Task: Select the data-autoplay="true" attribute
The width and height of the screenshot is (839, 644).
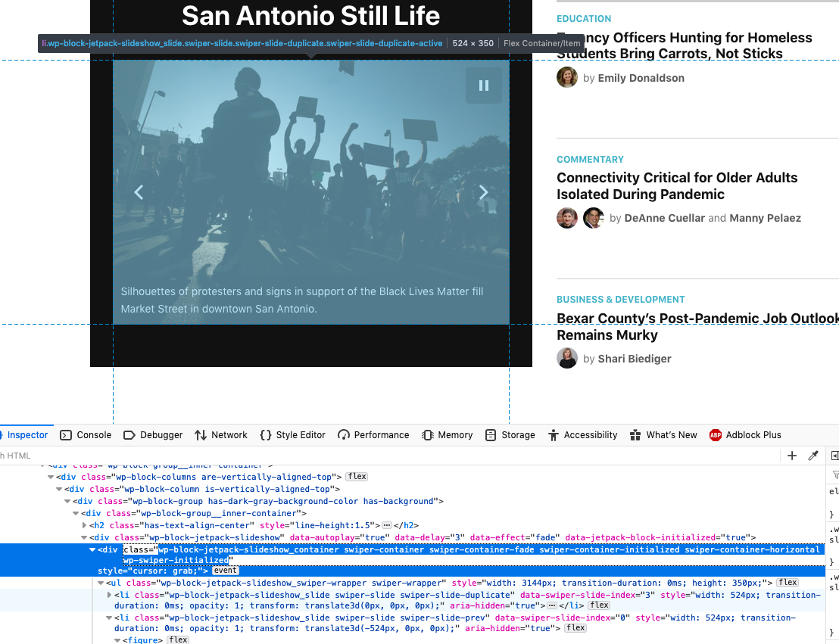Action: pyautogui.click(x=338, y=537)
